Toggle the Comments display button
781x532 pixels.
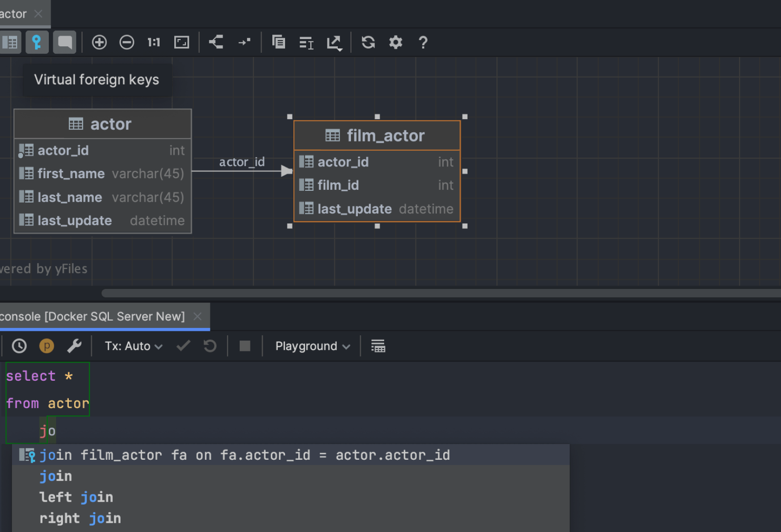(x=64, y=42)
